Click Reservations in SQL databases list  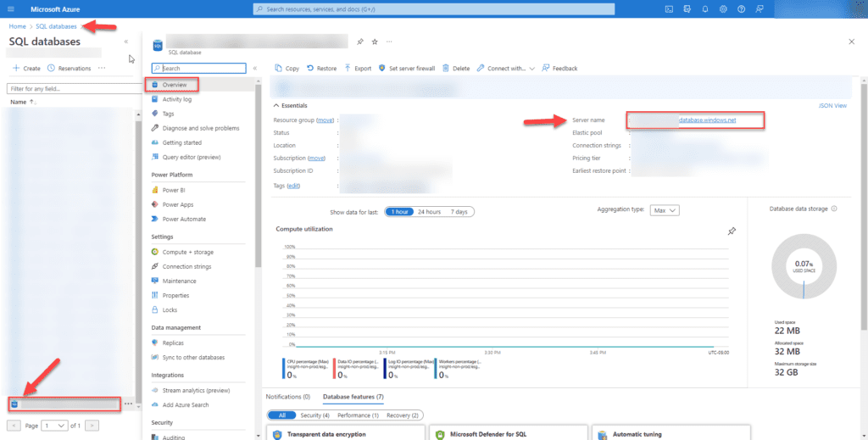pos(70,68)
